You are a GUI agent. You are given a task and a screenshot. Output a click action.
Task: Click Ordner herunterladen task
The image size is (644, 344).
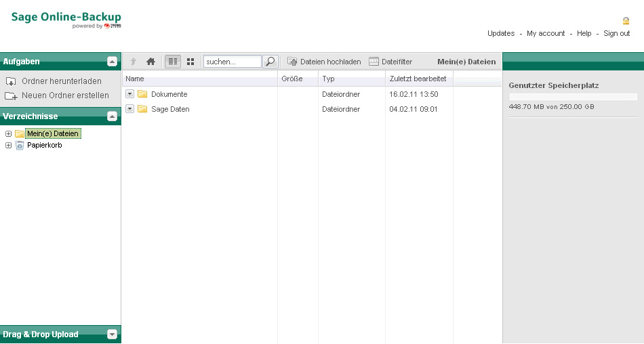pos(62,81)
